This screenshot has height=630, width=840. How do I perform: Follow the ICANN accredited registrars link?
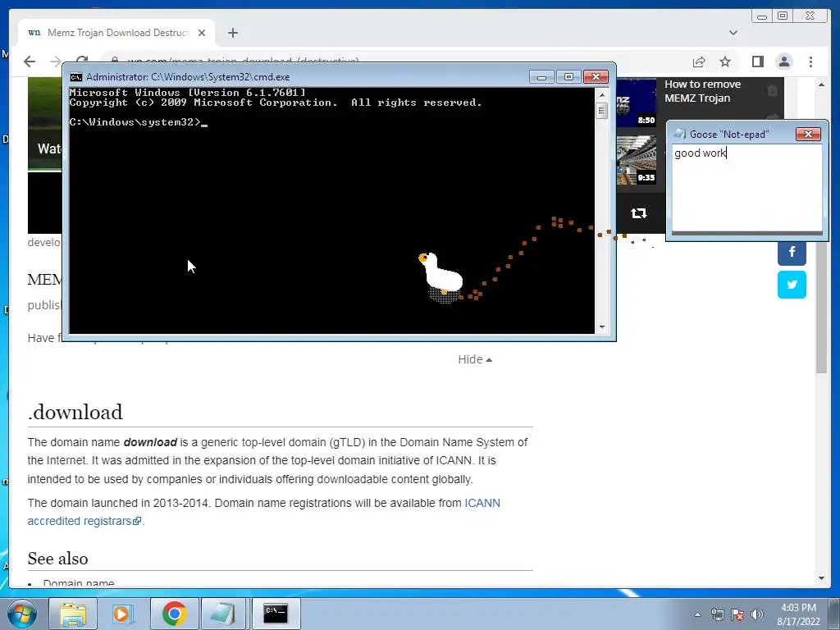[263, 512]
